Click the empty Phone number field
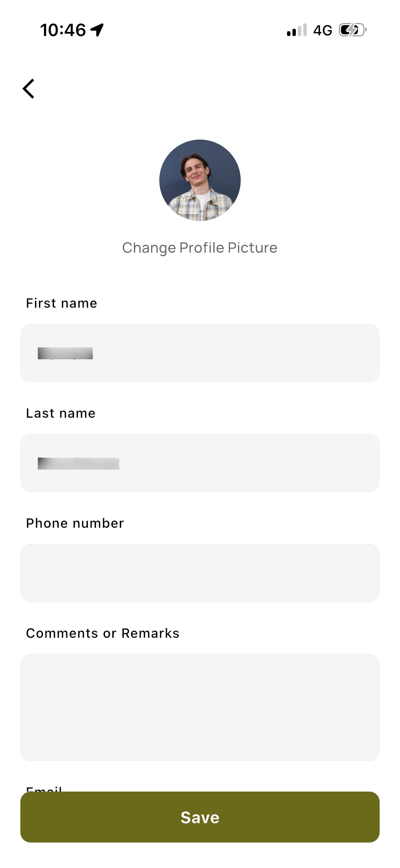Viewport: 400px width, 868px height. (200, 573)
